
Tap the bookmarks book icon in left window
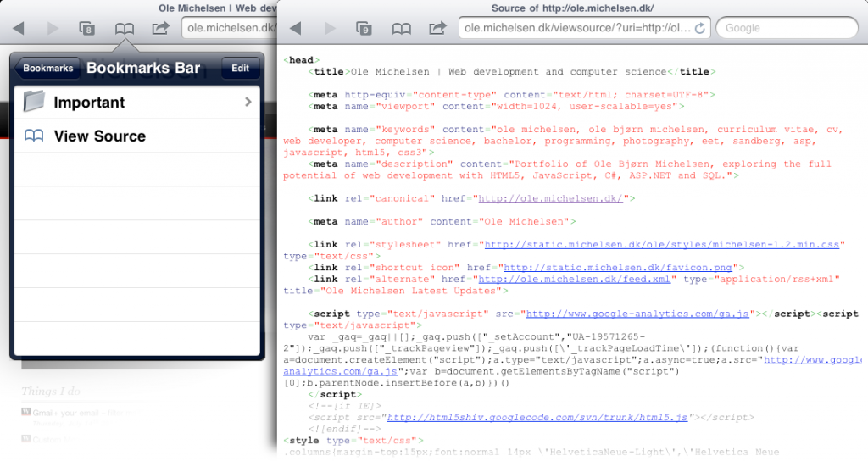(125, 28)
